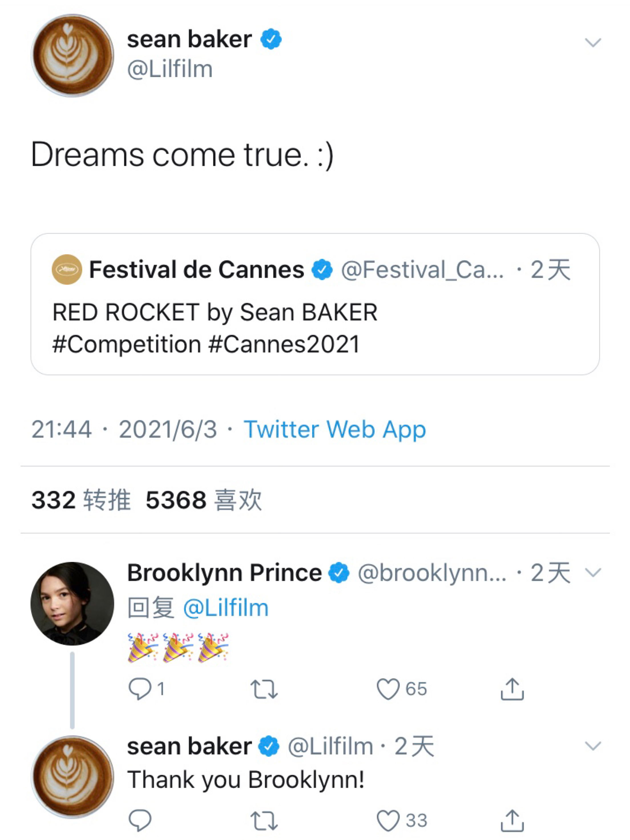Like Brooklynn Prince's reply with 65 likes
The image size is (630, 840).
tap(388, 689)
